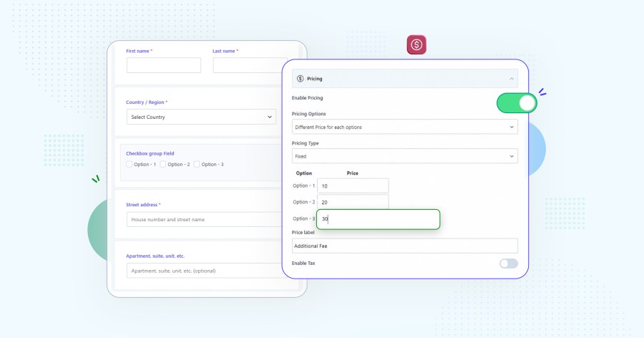
Task: Click the Price label field Additional Fee
Action: pyautogui.click(x=404, y=246)
